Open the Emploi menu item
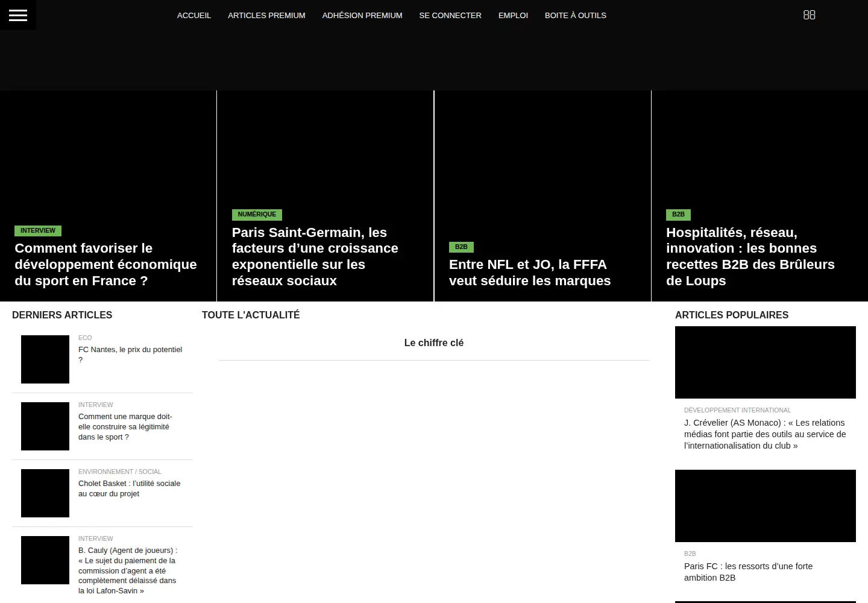 [x=513, y=16]
